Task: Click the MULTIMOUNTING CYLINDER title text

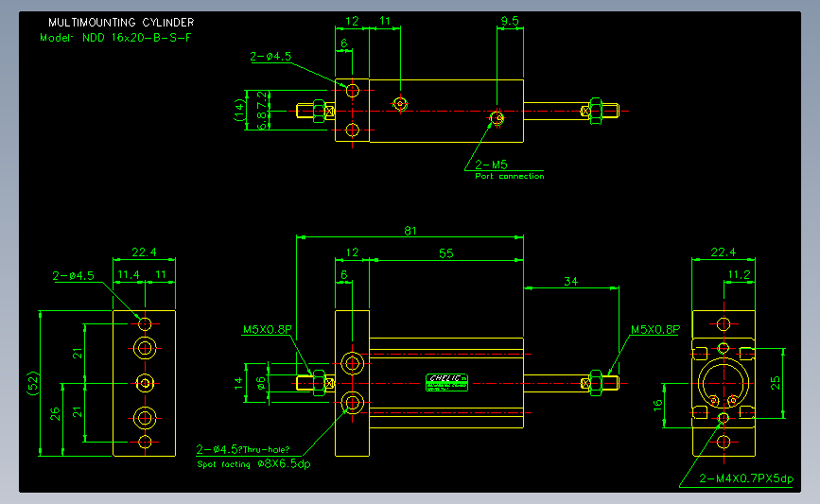Action: pos(121,23)
